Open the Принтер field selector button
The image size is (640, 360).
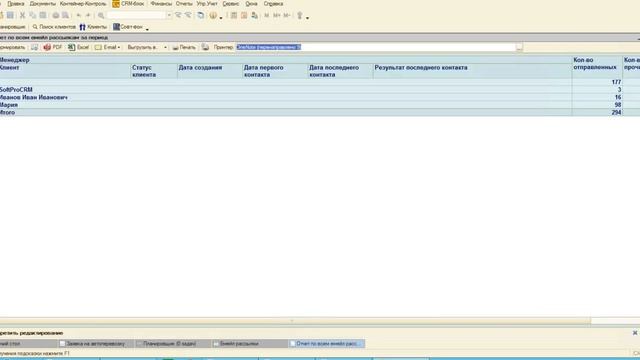519,47
